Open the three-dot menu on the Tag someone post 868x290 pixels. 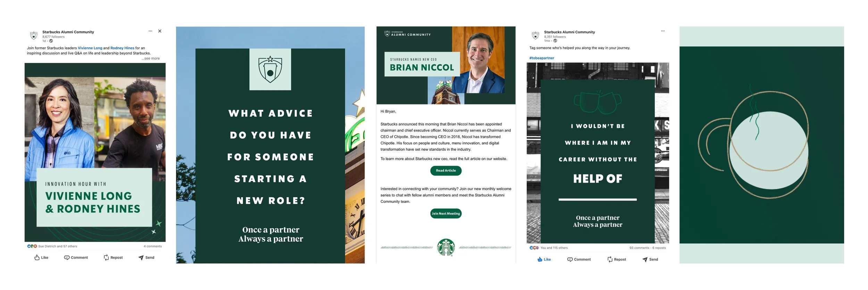coord(663,31)
